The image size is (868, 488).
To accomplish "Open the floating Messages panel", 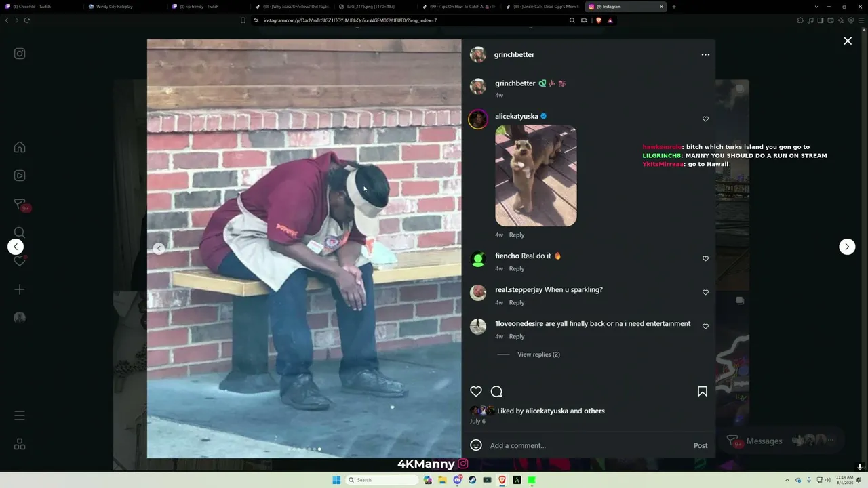I will [780, 441].
